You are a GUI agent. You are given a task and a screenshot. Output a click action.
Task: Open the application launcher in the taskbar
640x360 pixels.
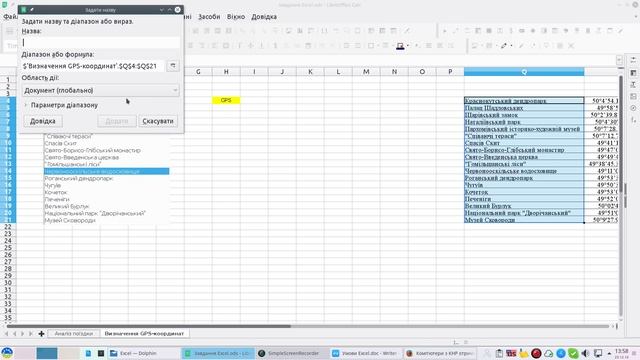(7, 353)
